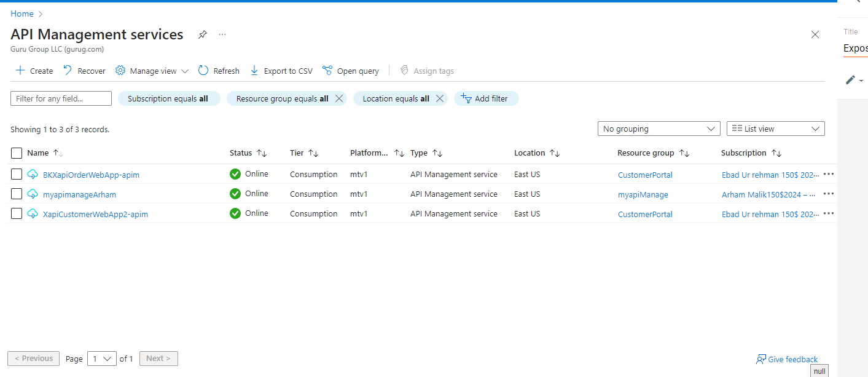This screenshot has width=868, height=377.
Task: Select the BKXapiOrderWebApp-apim row checkbox
Action: click(x=17, y=175)
